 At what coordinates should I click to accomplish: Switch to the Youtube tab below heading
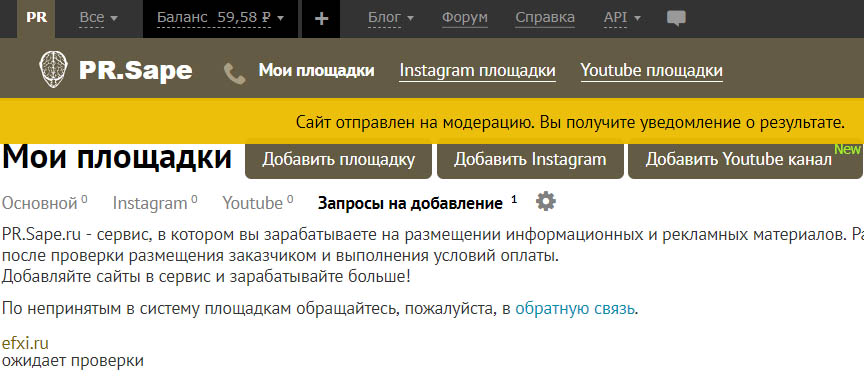pos(257,203)
